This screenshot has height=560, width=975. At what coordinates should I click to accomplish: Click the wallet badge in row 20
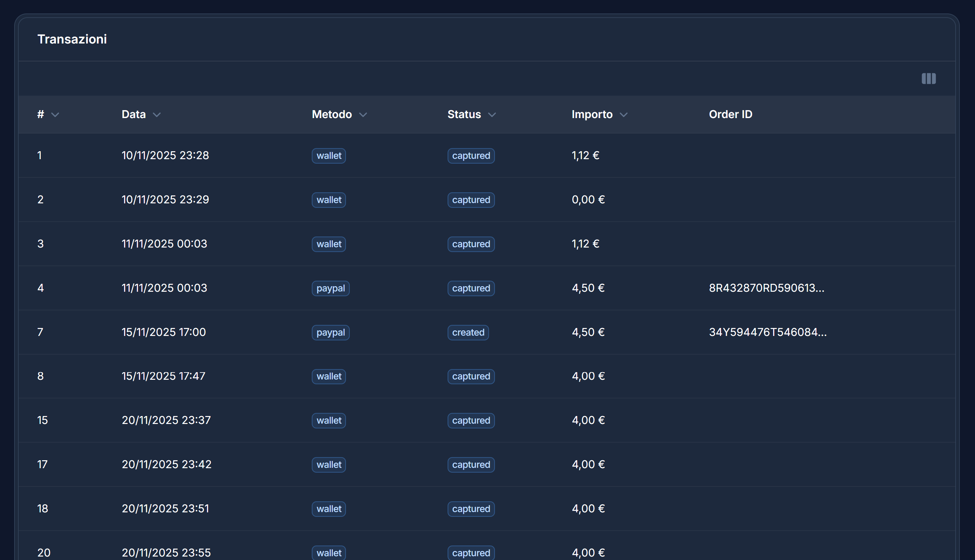pyautogui.click(x=328, y=552)
